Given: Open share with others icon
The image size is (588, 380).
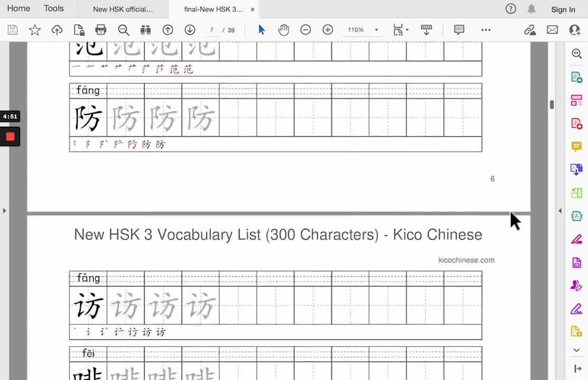Looking at the screenshot, I should pyautogui.click(x=574, y=30).
